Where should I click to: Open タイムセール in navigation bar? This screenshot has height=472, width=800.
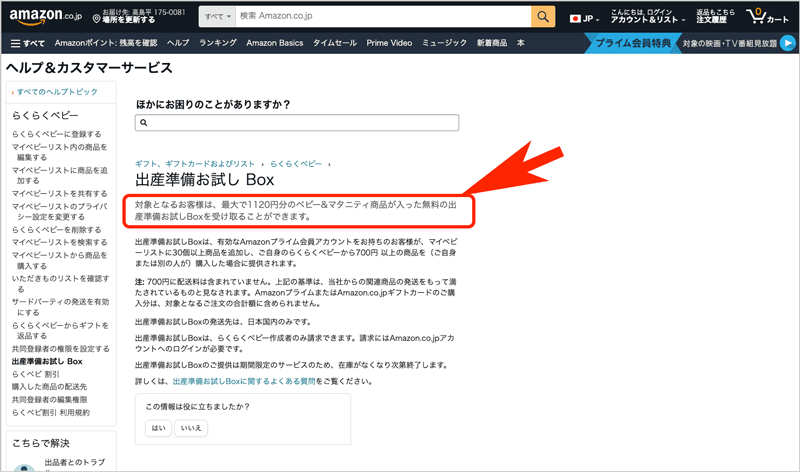point(335,43)
